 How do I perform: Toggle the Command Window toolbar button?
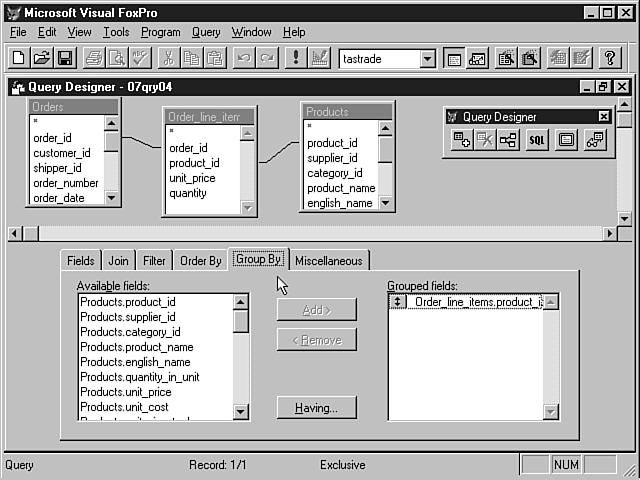pos(453,59)
